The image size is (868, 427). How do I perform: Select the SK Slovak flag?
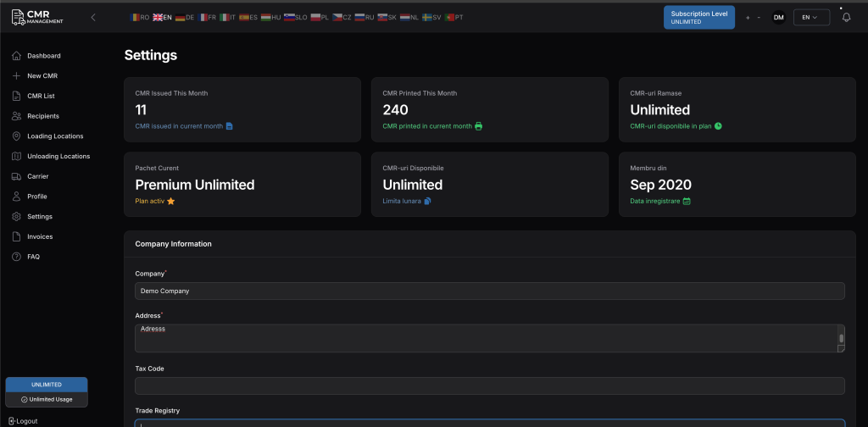click(387, 17)
